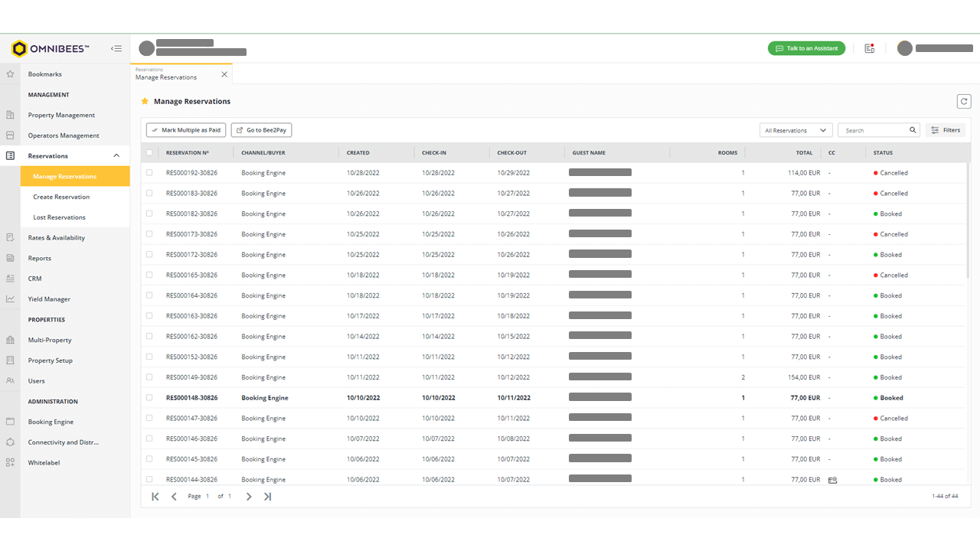Select checkbox for RES000163-30826
The width and height of the screenshot is (980, 551).
click(x=149, y=316)
